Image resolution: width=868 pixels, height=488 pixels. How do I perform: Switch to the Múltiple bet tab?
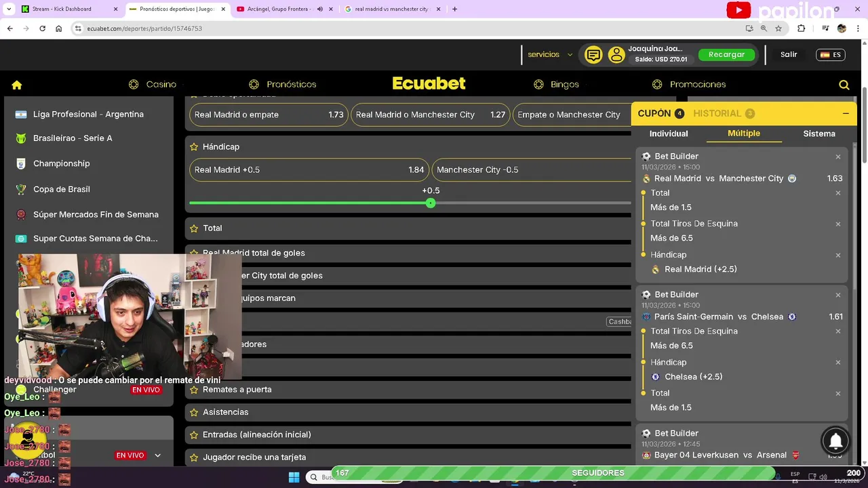pyautogui.click(x=744, y=134)
